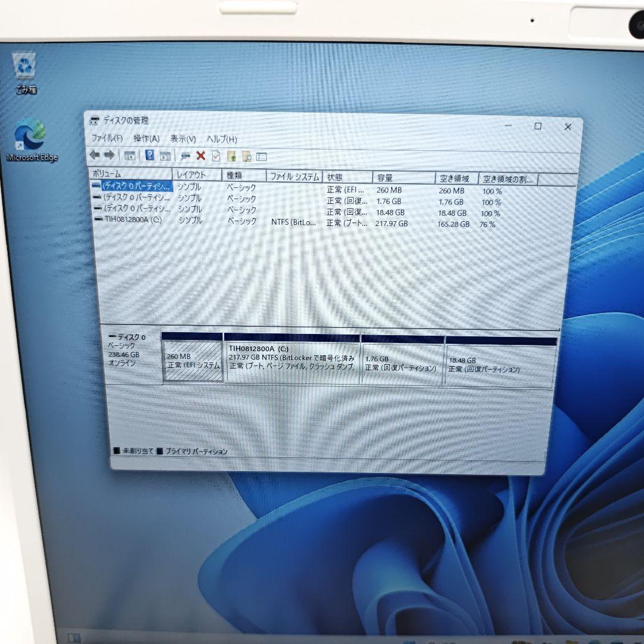
Task: Toggle the Show/Hide Console Tree icon
Action: pos(129,156)
